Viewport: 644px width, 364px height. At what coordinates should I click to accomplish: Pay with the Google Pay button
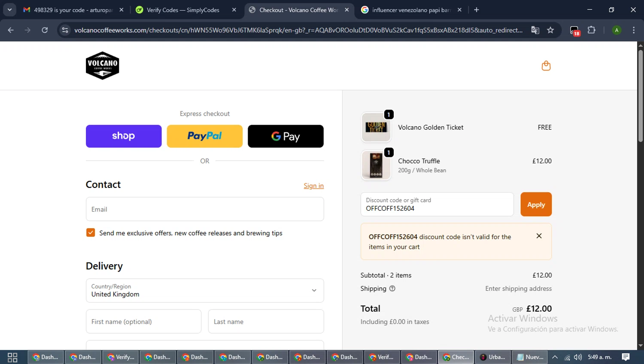click(286, 136)
